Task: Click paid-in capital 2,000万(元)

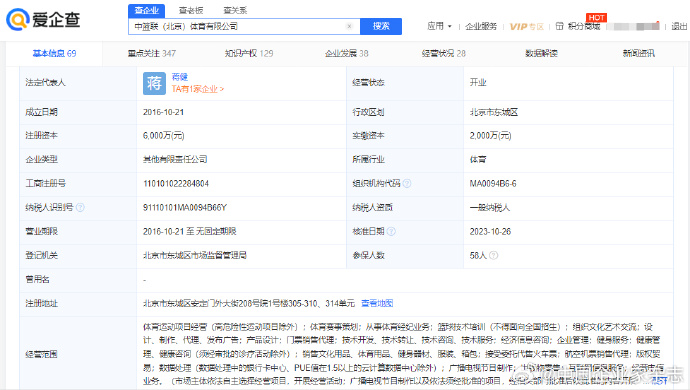Action: pyautogui.click(x=490, y=136)
